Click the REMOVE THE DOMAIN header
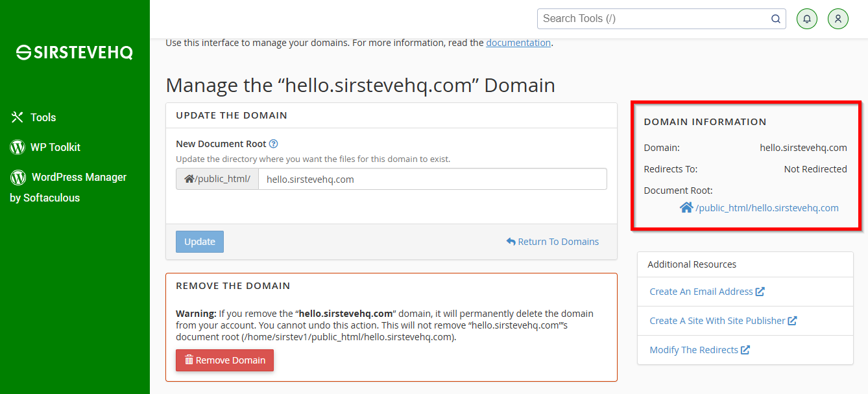The image size is (868, 394). point(233,285)
